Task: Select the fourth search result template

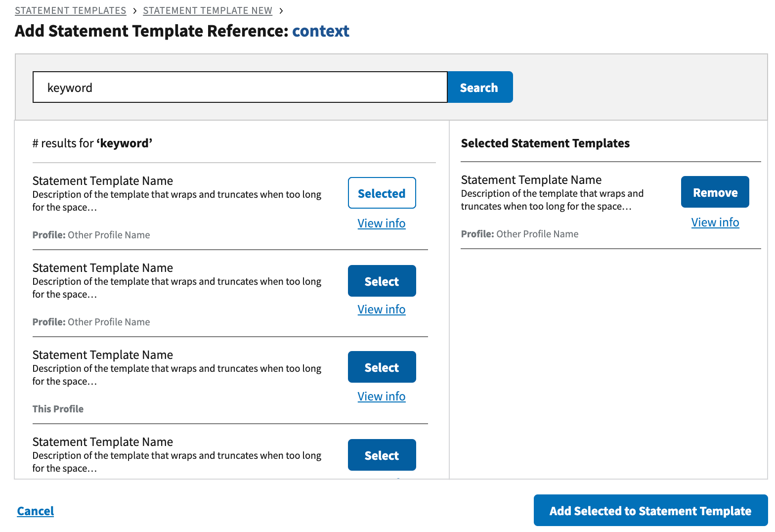Action: click(382, 455)
